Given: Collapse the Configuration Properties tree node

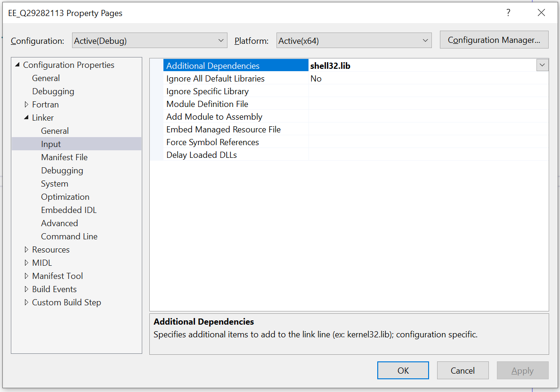Looking at the screenshot, I should [17, 65].
